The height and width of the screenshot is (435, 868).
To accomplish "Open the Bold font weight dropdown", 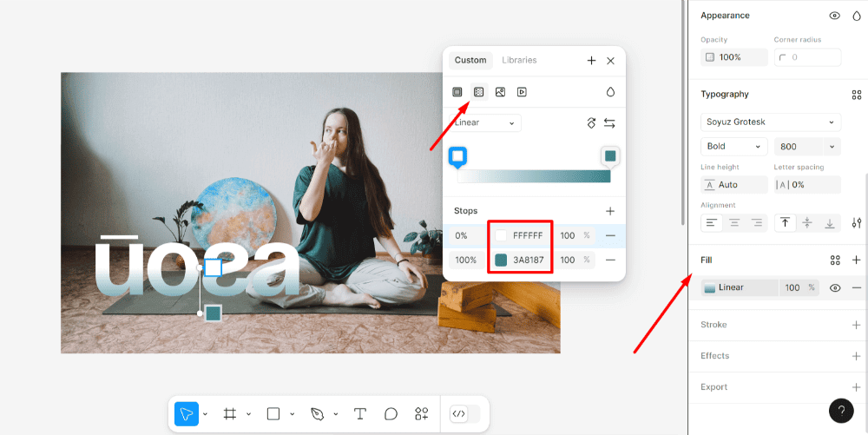I will tap(734, 147).
